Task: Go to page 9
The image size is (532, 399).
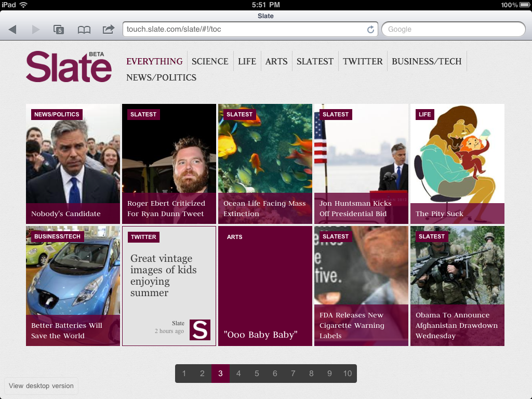Action: pyautogui.click(x=329, y=374)
